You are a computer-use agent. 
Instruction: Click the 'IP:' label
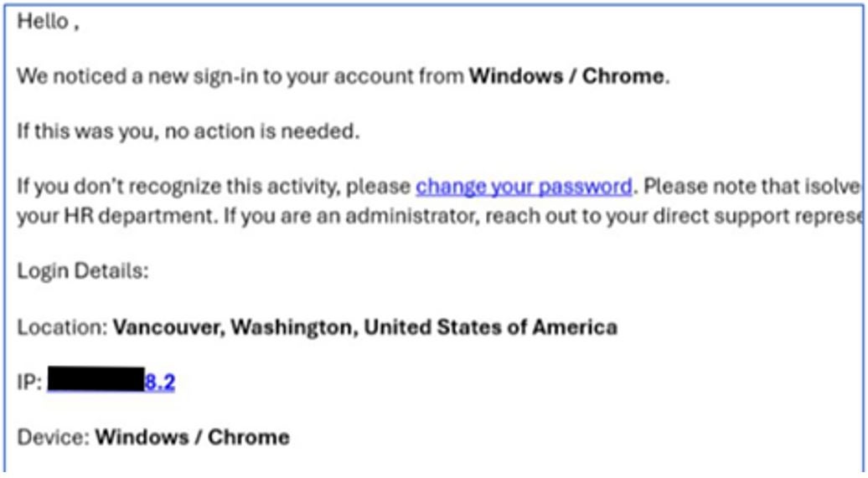(x=29, y=383)
